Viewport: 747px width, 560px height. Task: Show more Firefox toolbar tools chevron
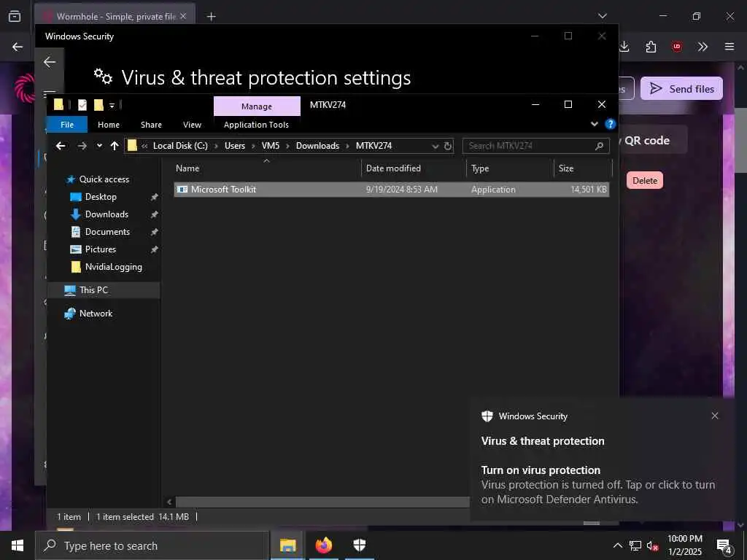pyautogui.click(x=703, y=47)
